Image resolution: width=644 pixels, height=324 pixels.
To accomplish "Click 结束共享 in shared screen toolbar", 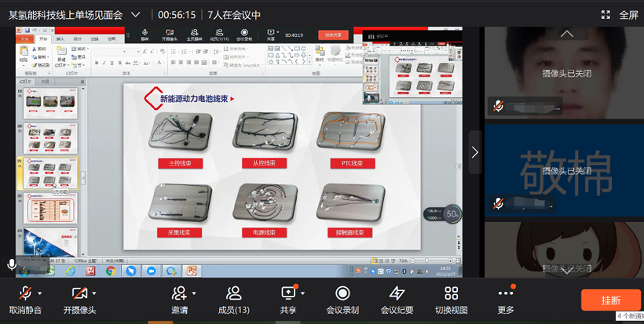I will (x=333, y=35).
